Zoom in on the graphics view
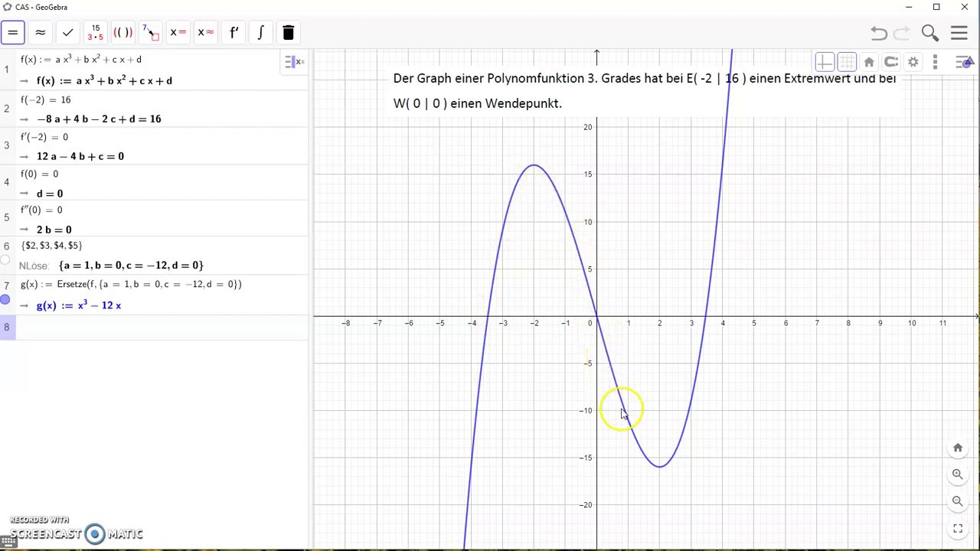Image resolution: width=980 pixels, height=551 pixels. click(x=958, y=474)
